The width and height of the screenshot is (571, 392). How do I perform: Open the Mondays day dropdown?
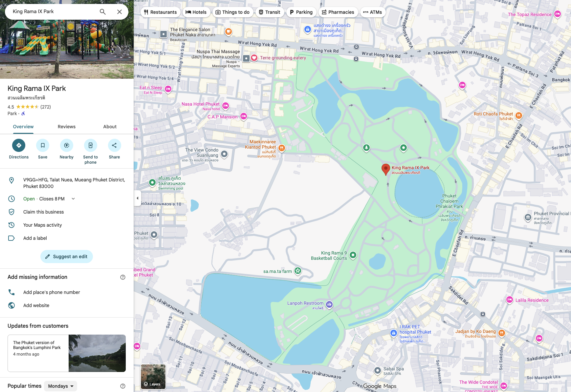pos(61,386)
